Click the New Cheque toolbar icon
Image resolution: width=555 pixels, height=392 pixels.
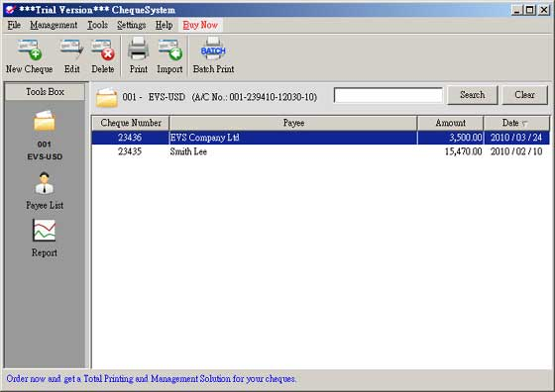30,50
